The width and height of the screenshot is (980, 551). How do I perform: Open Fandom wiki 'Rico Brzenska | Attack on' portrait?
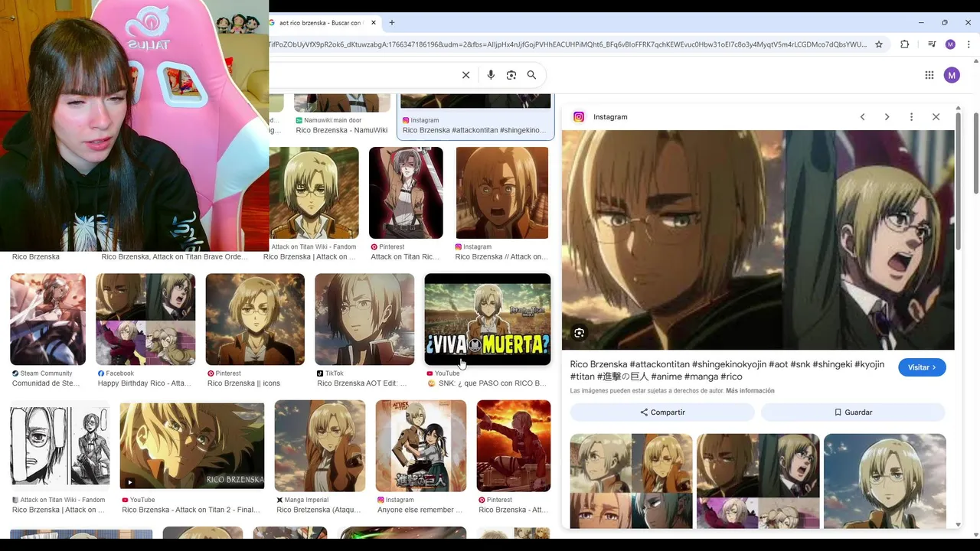[x=314, y=193]
